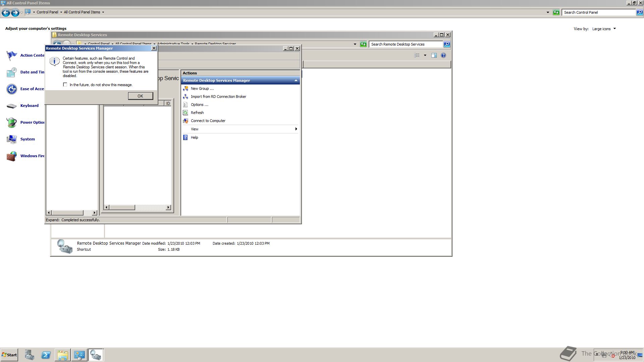Click the Options action icon

tap(185, 105)
